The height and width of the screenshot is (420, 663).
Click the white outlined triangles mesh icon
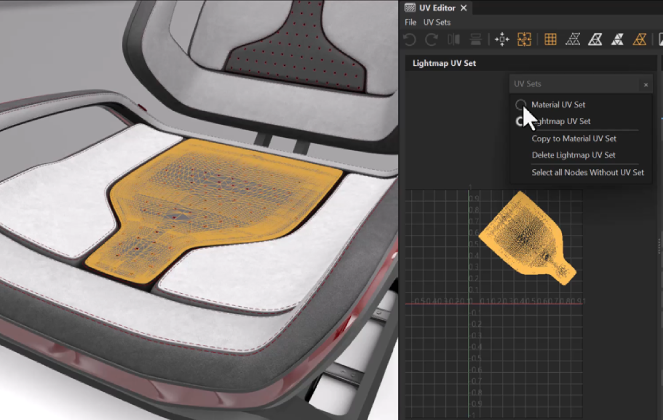point(595,39)
